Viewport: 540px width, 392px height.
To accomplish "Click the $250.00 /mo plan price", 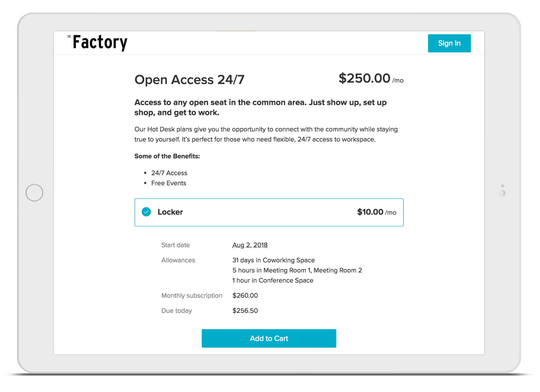I will click(371, 78).
